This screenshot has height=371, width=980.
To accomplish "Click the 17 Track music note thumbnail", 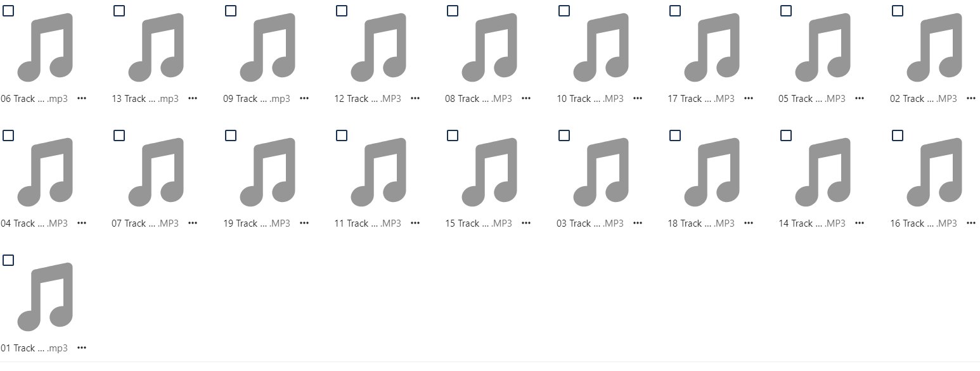I will [x=712, y=47].
